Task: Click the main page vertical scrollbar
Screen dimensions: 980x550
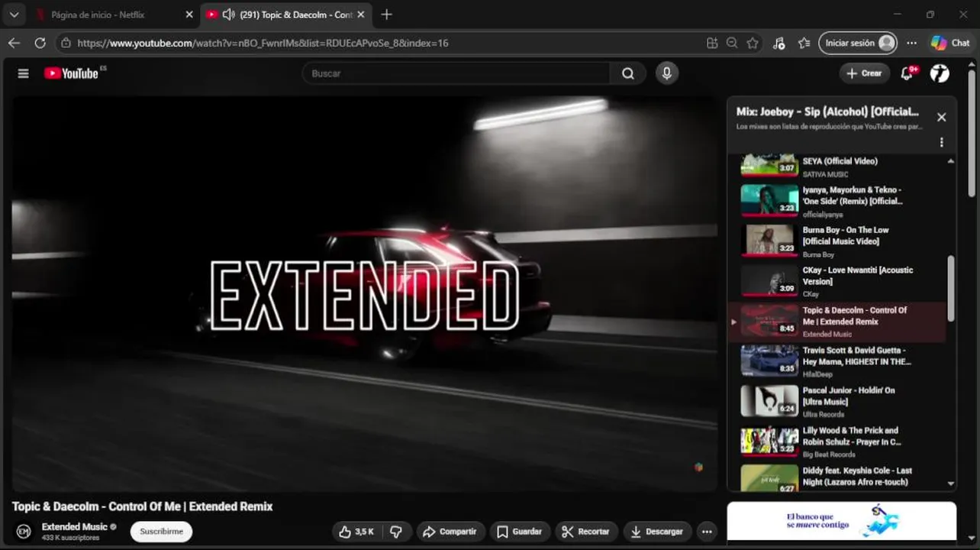Action: [972, 134]
